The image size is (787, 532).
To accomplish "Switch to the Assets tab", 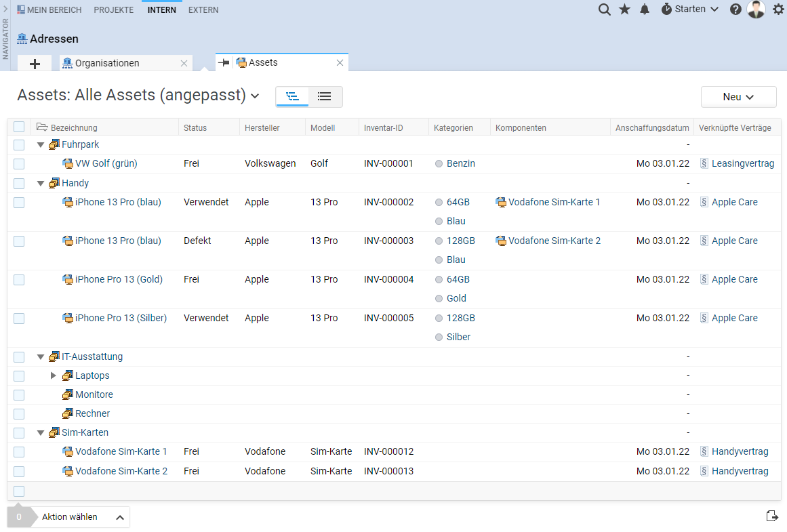I will pyautogui.click(x=263, y=63).
